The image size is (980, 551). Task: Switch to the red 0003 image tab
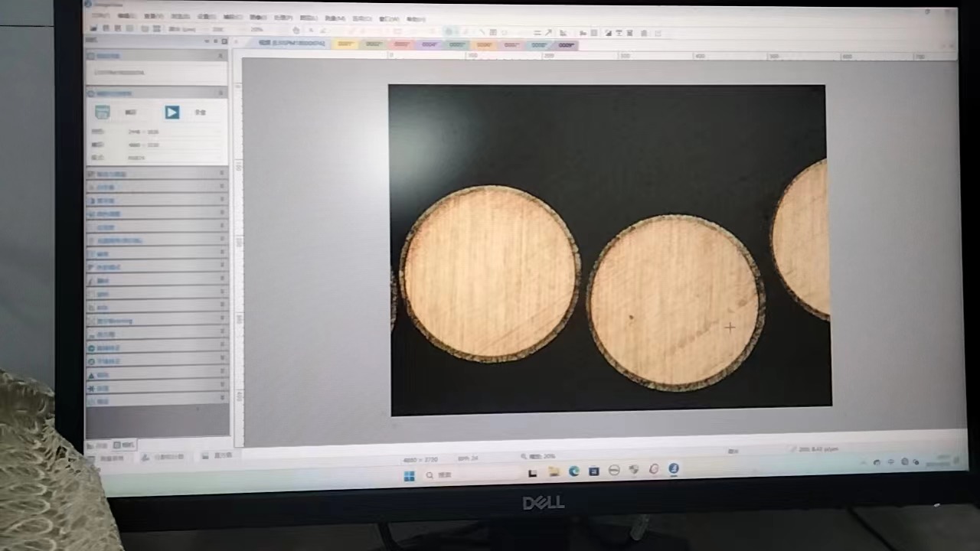point(400,44)
